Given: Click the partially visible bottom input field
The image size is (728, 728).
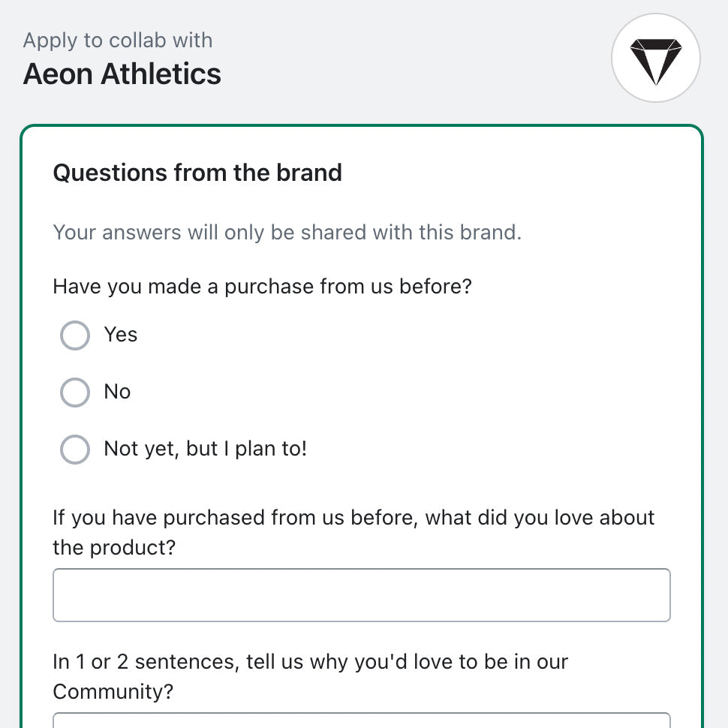Looking at the screenshot, I should pos(362,723).
